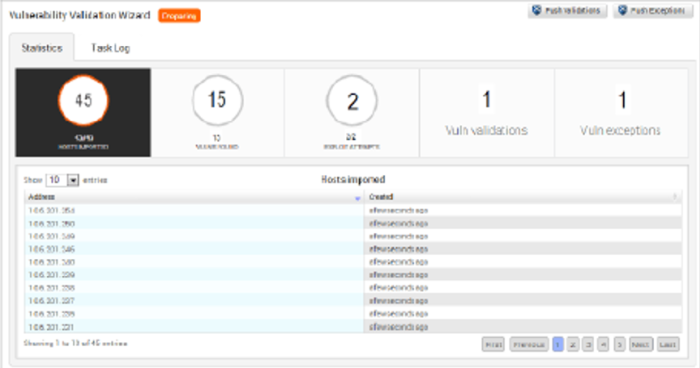700x368 pixels.
Task: Click the Next pagination button
Action: [641, 344]
